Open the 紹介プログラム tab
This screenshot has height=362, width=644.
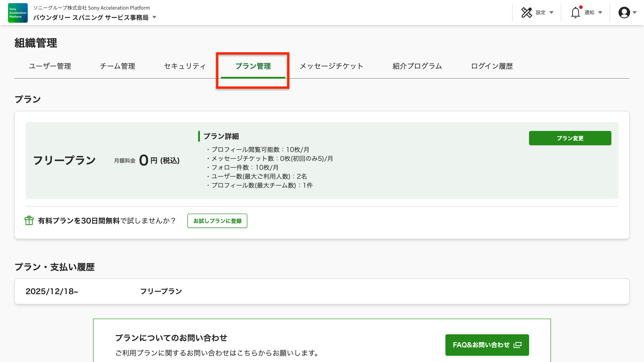coord(417,66)
